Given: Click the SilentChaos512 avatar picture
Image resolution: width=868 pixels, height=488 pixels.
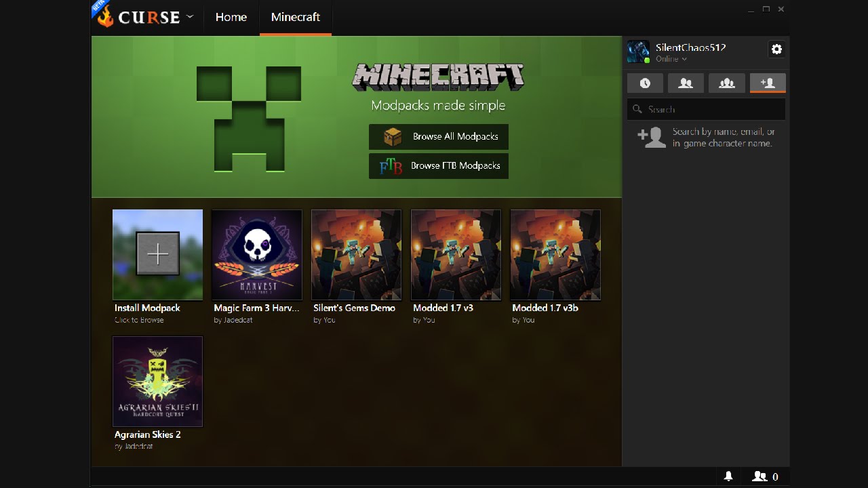Looking at the screenshot, I should click(x=638, y=52).
